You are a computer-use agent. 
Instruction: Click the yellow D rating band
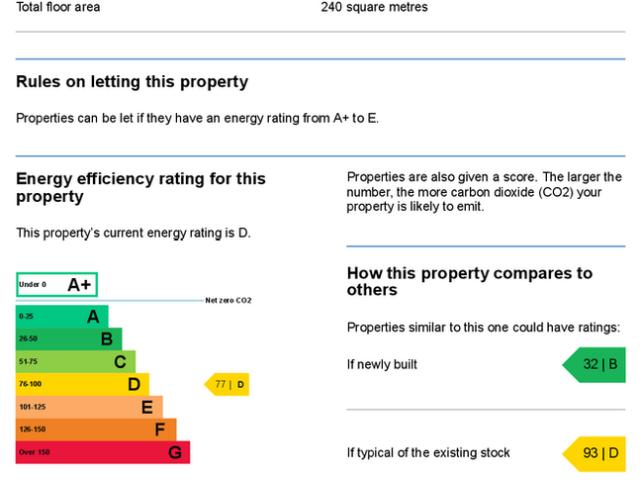pyautogui.click(x=82, y=385)
